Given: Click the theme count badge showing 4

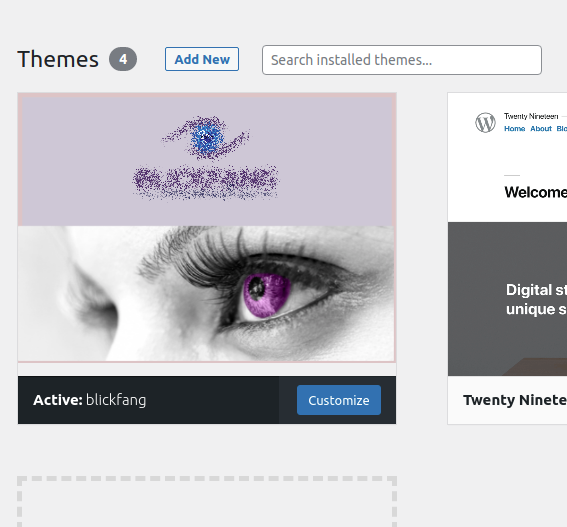Looking at the screenshot, I should (123, 59).
